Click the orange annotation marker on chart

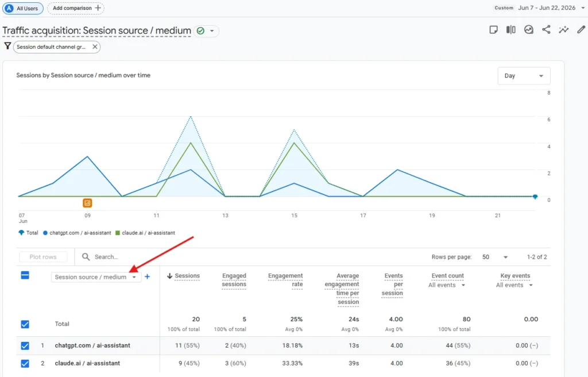click(87, 203)
